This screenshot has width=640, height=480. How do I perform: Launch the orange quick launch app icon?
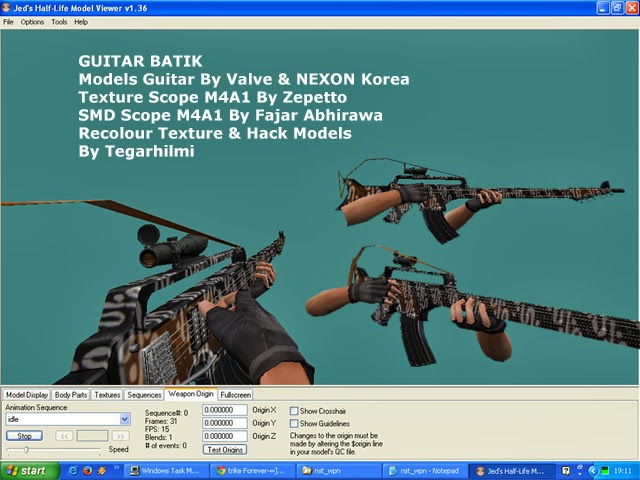[102, 471]
